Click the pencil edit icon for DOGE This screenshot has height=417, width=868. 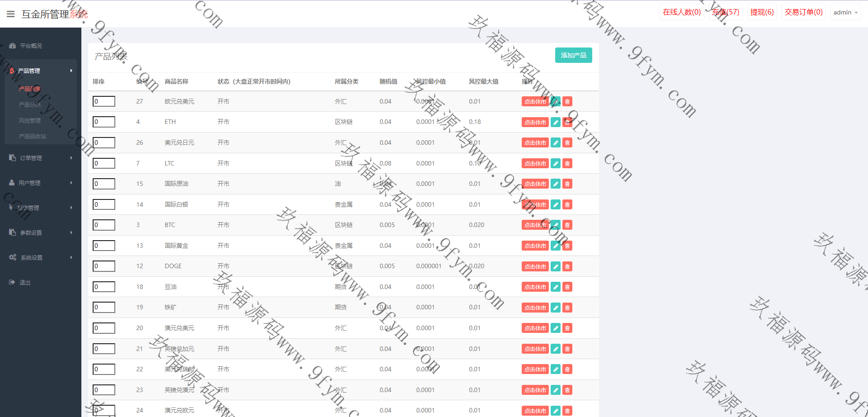[x=556, y=266]
